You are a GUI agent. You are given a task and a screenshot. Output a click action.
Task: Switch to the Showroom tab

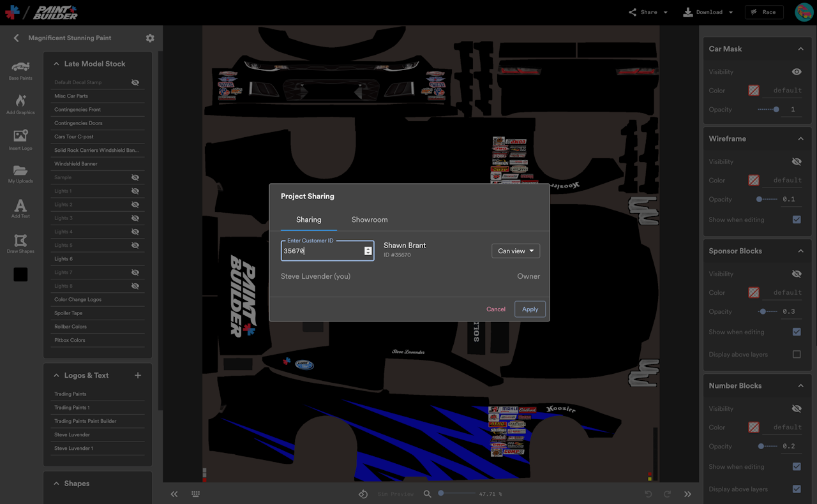point(370,219)
